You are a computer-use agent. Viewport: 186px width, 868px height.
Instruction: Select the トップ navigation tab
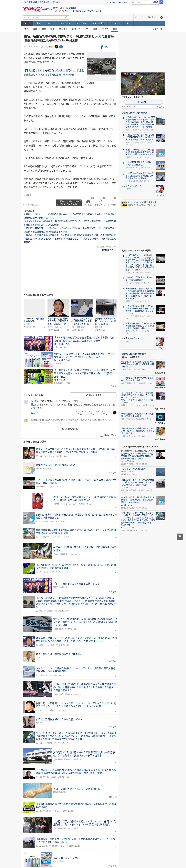click(27, 24)
